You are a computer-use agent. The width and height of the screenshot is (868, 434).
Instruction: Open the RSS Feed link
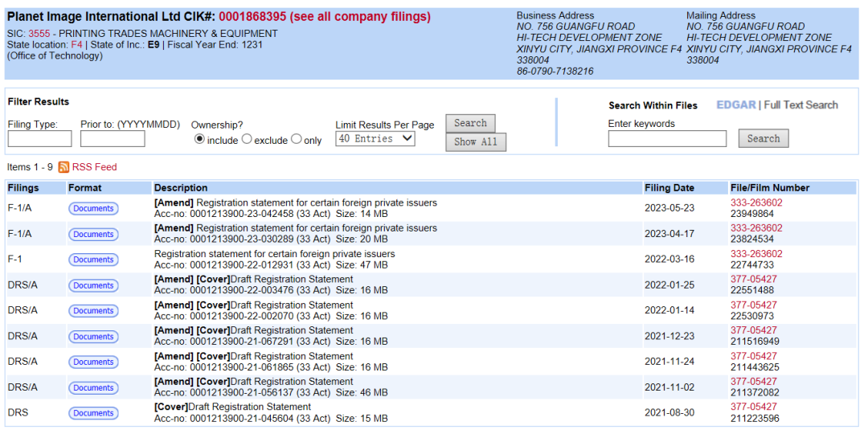tap(94, 167)
